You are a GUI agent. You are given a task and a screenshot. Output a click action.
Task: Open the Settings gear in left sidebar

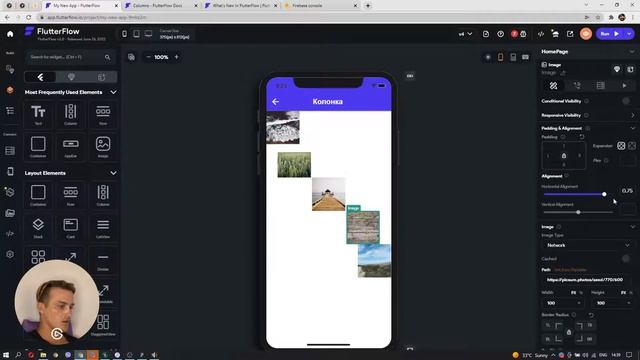[10, 254]
